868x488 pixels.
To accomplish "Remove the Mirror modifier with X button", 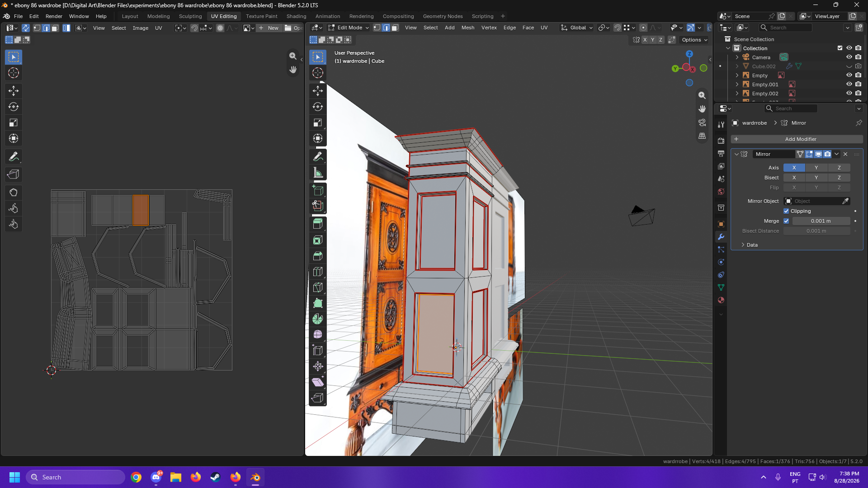I will (845, 154).
